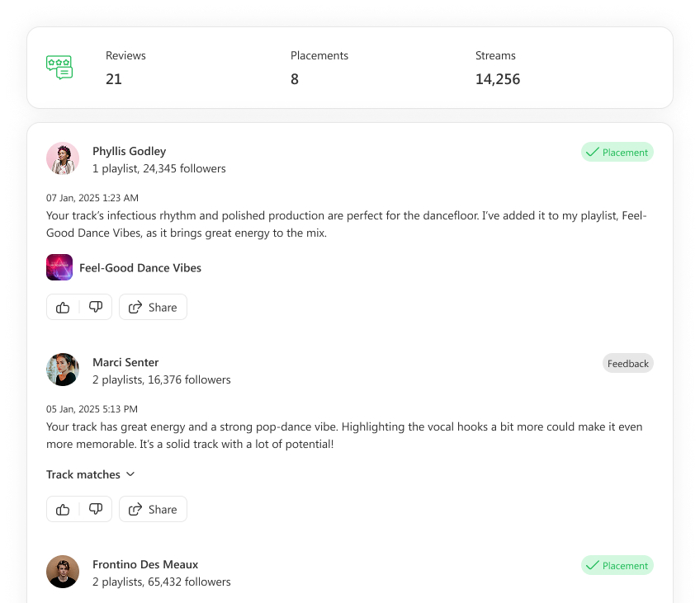Open Feel-Good Dance Vibes playlist cover
The image size is (700, 603).
59,267
